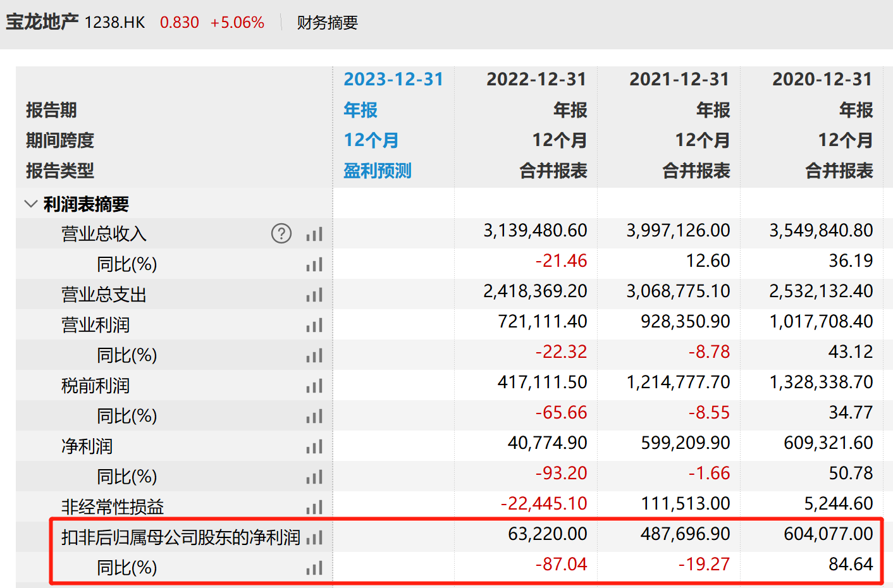
Task: Click the red value -93.20
Action: click(562, 473)
